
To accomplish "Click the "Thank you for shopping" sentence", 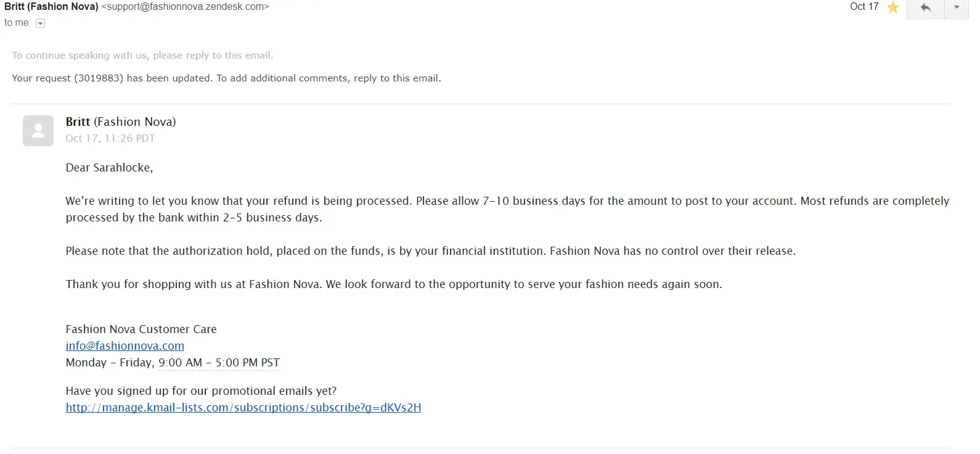I will point(393,284).
